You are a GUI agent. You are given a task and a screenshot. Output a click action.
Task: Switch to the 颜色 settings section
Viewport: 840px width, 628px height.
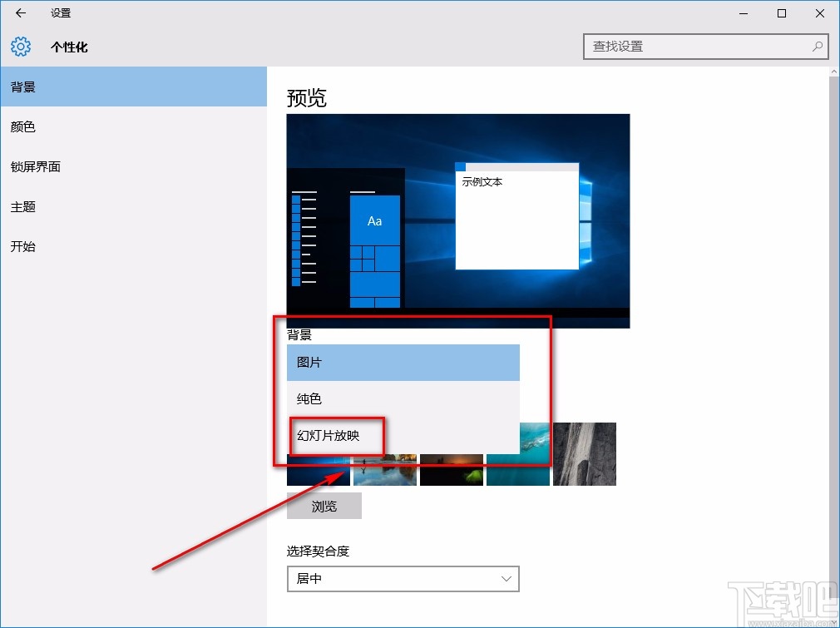[x=22, y=126]
